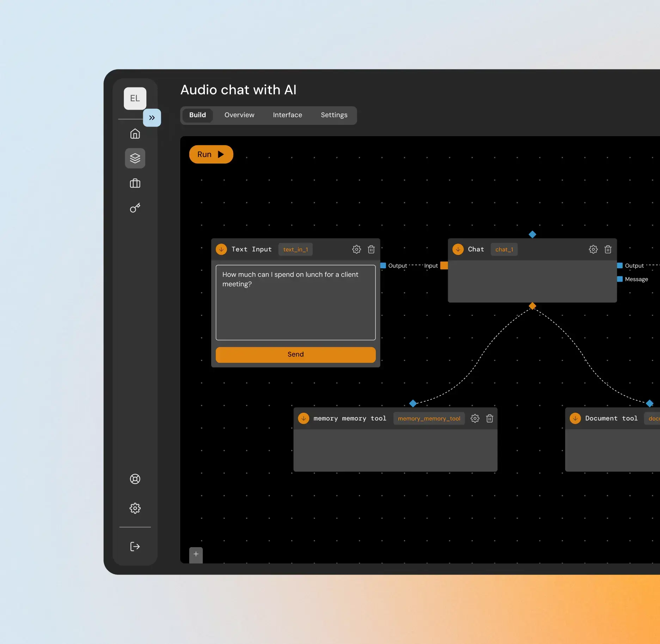
Task: Open the sidebar settings gear
Action: 135,508
